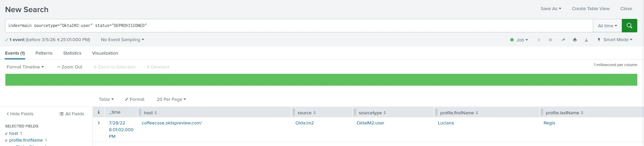Click the host column drag handle

pos(140,112)
